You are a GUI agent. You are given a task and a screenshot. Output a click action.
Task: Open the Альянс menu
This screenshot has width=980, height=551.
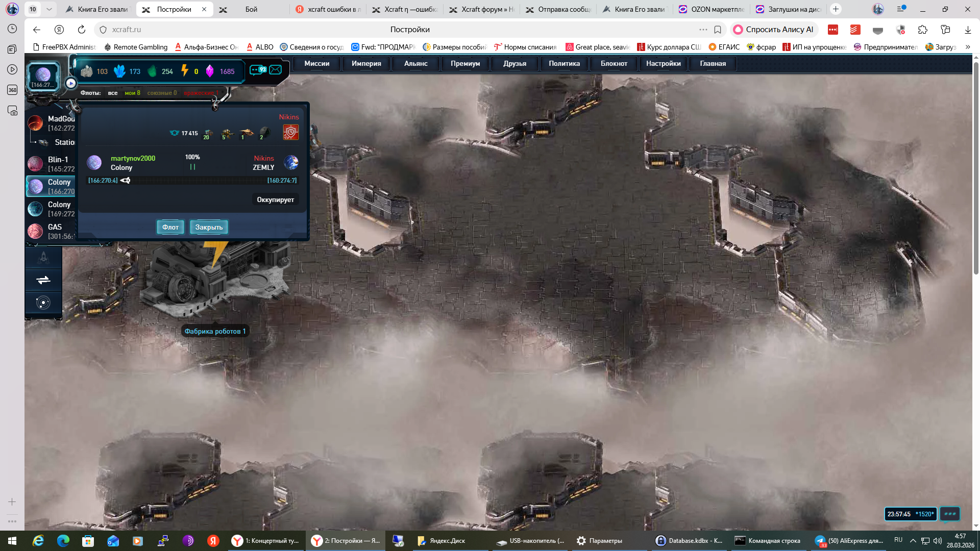415,64
